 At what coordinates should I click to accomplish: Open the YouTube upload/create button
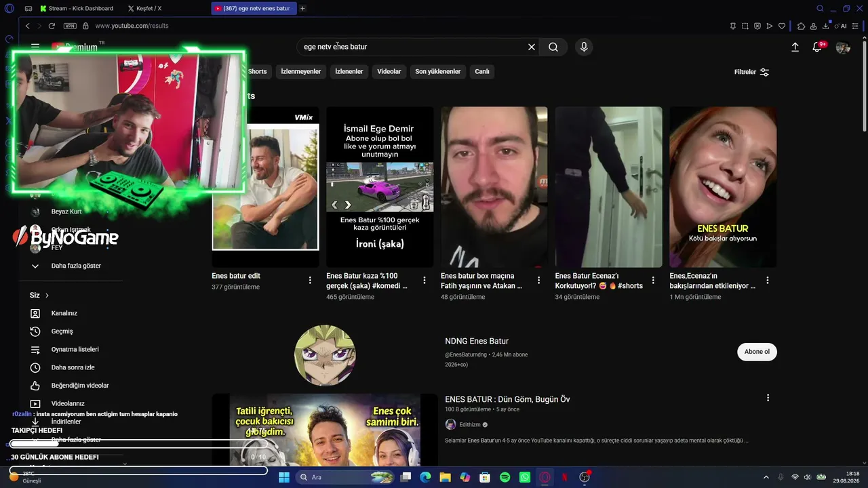click(795, 47)
